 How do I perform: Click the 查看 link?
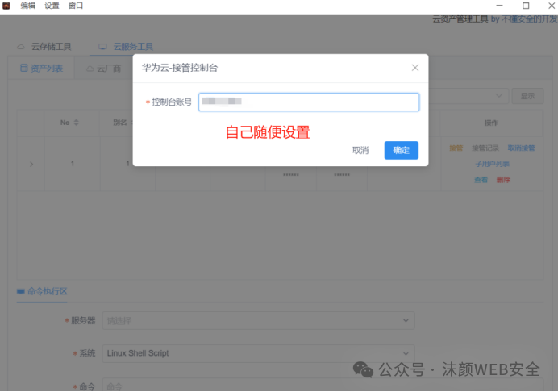(481, 180)
